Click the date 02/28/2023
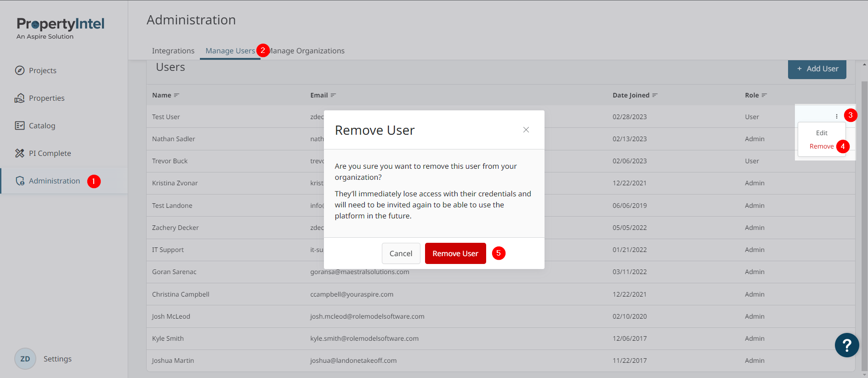The height and width of the screenshot is (378, 868). point(630,117)
